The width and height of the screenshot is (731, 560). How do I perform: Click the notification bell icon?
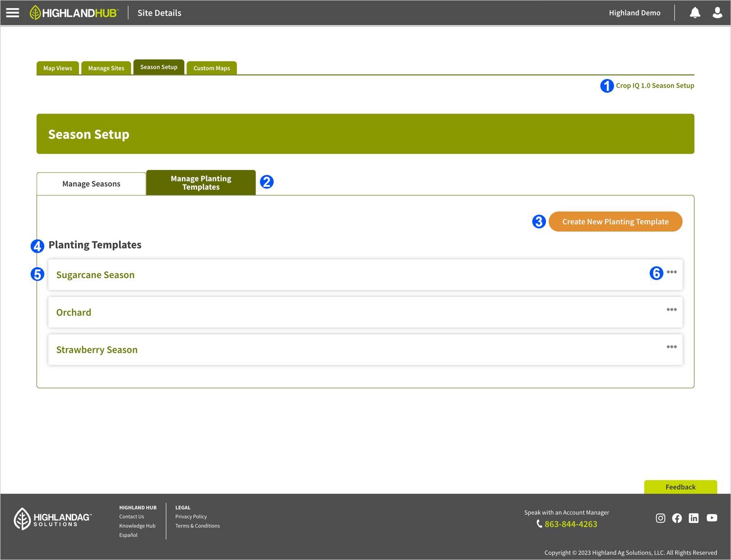694,12
